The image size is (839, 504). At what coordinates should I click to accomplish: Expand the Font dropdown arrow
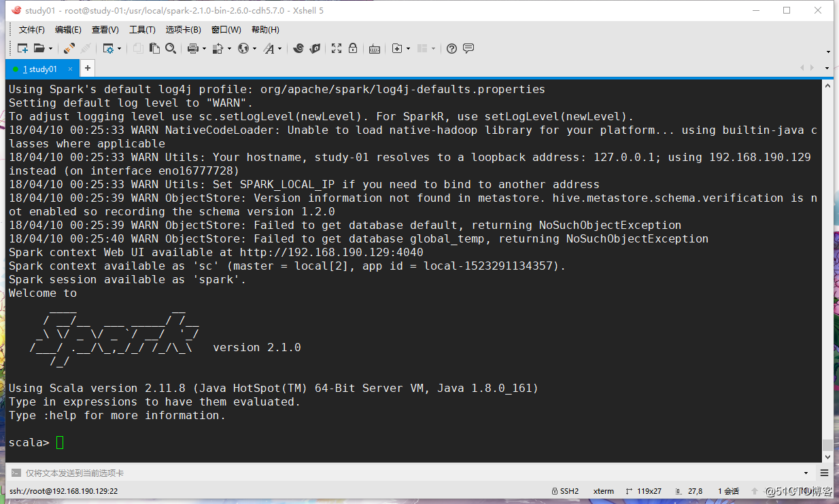(279, 49)
